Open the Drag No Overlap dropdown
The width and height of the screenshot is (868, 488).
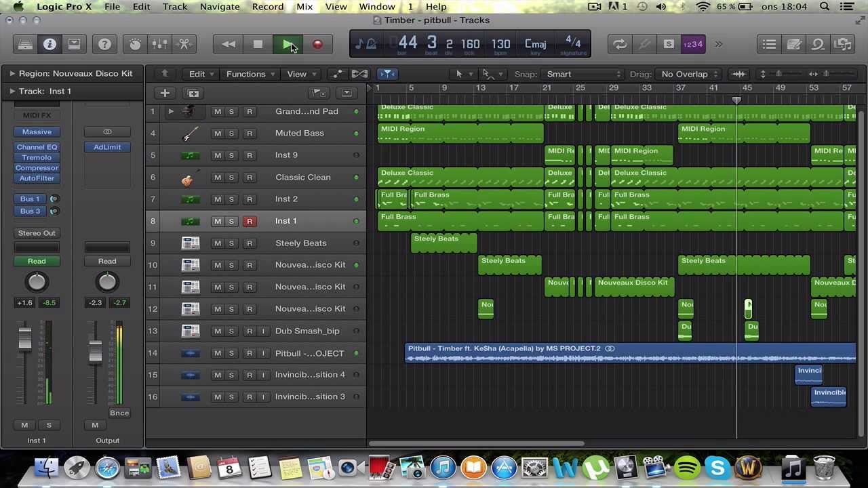click(x=690, y=74)
